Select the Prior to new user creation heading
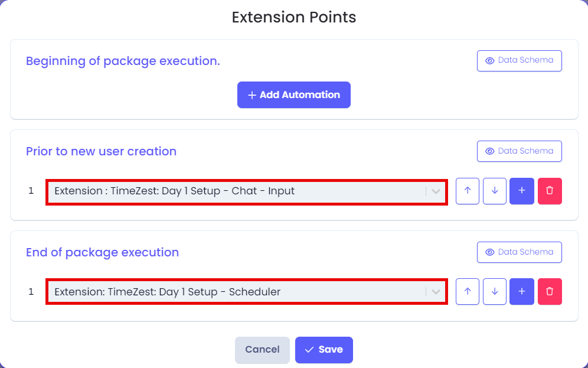This screenshot has width=588, height=368. (102, 151)
